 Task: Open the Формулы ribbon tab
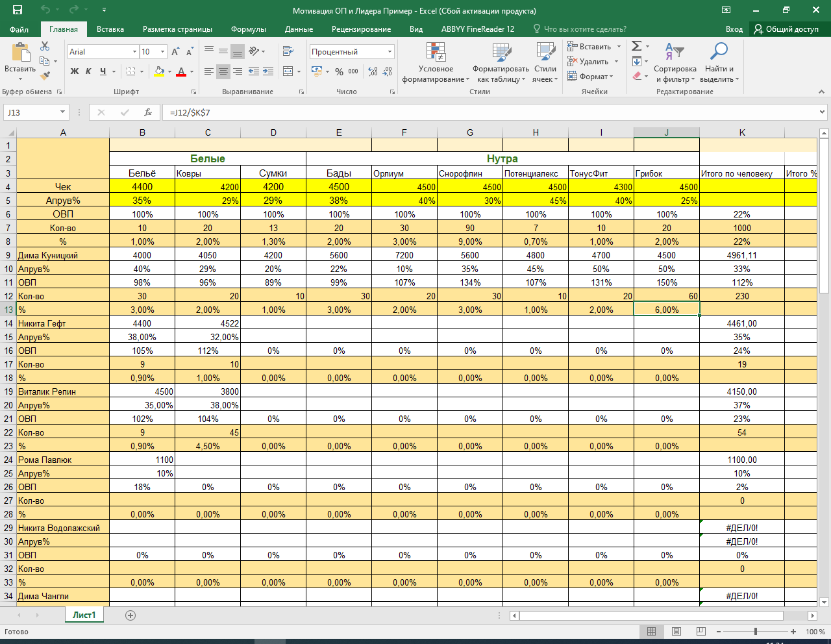point(248,29)
